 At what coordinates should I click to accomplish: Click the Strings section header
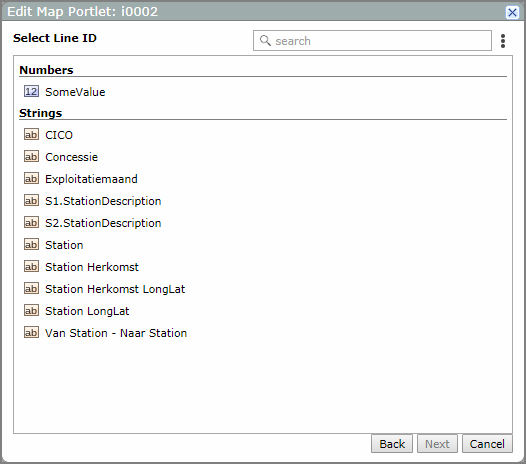tap(41, 113)
